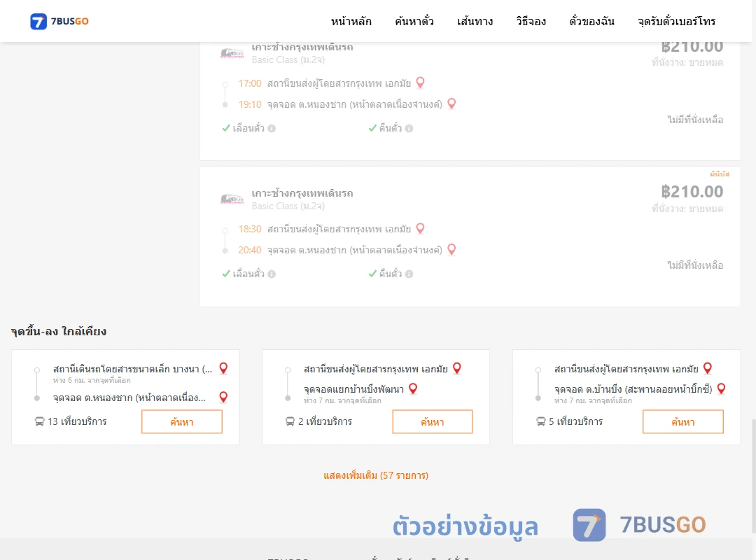Open map pin for 18:30 Ekkamai departure
This screenshot has height=560, width=756.
tap(421, 229)
